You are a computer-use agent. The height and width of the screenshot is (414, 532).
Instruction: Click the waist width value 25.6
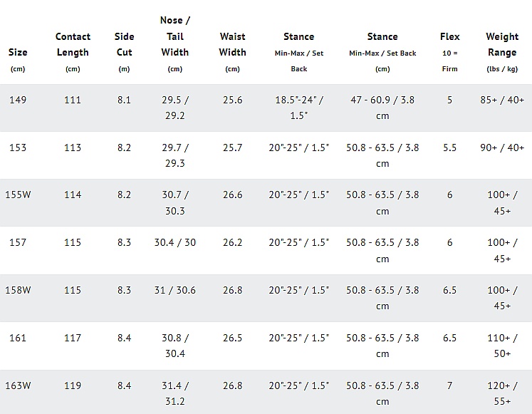coord(232,100)
